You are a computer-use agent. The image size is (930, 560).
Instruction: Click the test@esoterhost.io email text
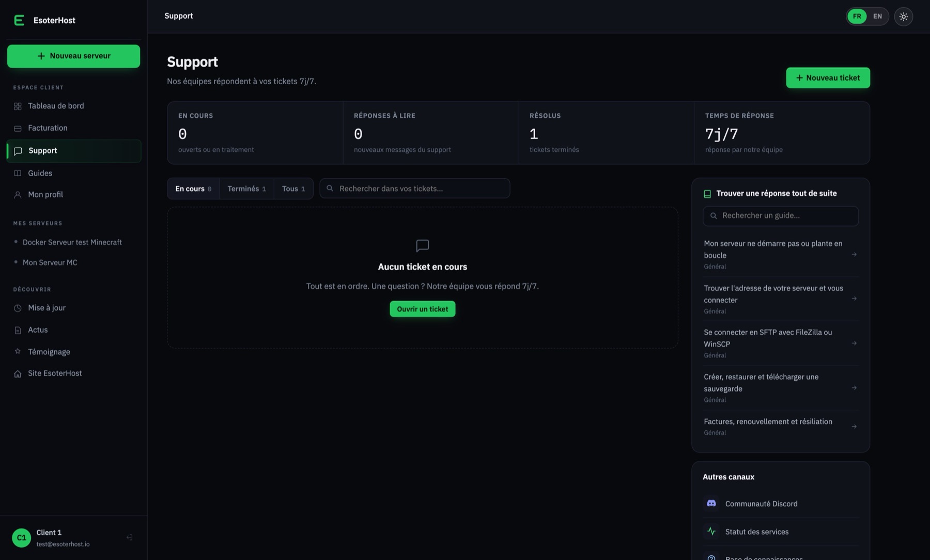63,544
